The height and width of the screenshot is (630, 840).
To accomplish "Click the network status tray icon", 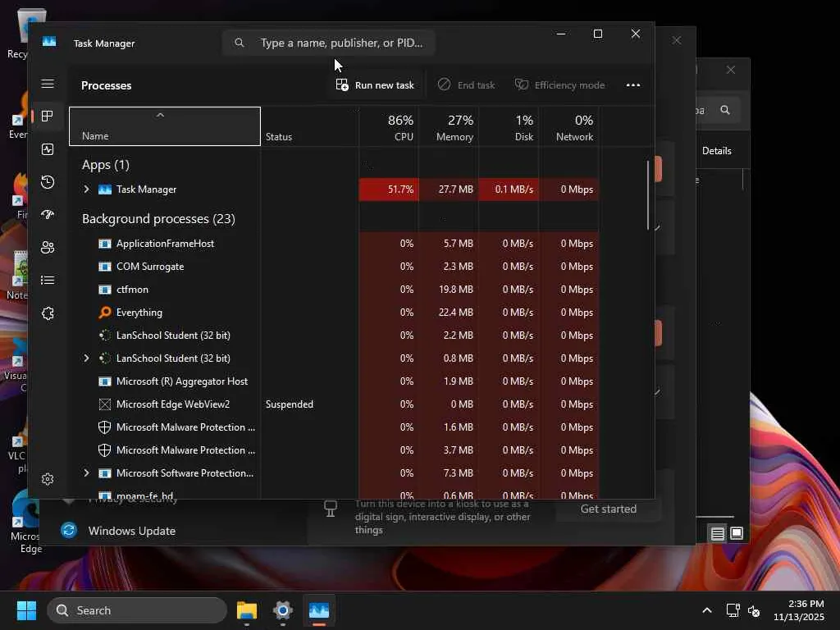I will [x=733, y=610].
